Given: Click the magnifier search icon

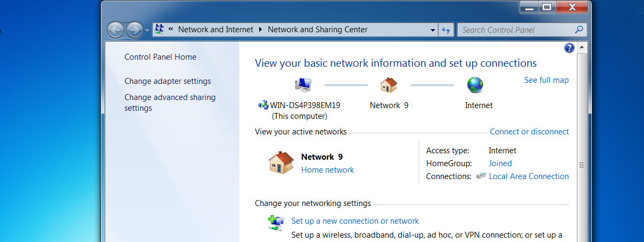Looking at the screenshot, I should [579, 30].
